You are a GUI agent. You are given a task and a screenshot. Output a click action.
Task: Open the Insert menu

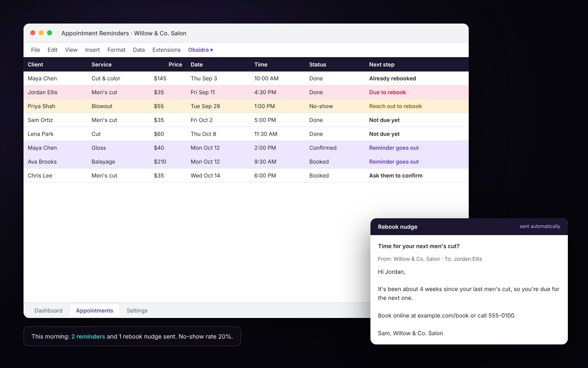[92, 50]
